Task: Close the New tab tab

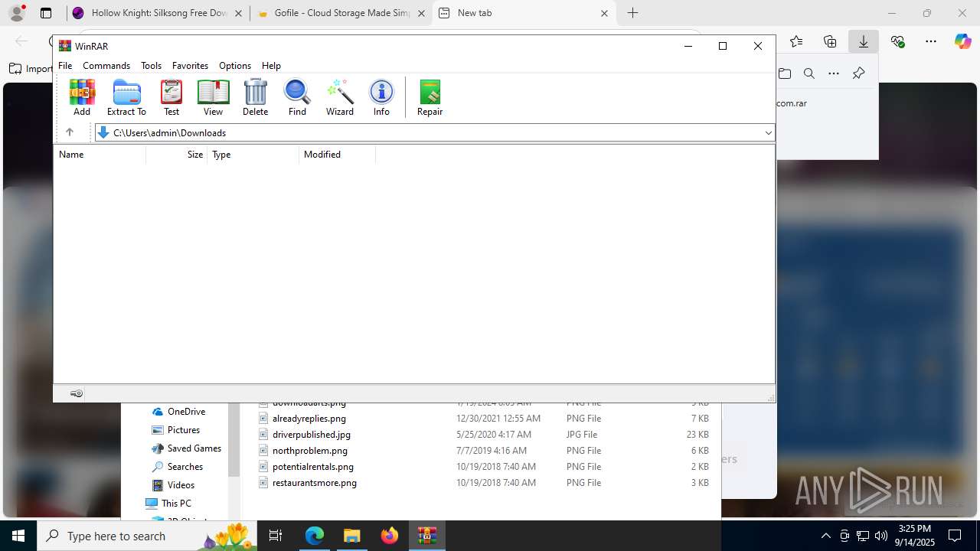Action: pos(604,13)
